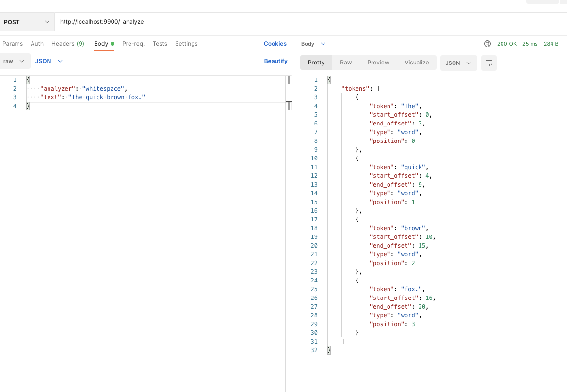Switch to the Visualize response view
The height and width of the screenshot is (392, 567).
(417, 63)
